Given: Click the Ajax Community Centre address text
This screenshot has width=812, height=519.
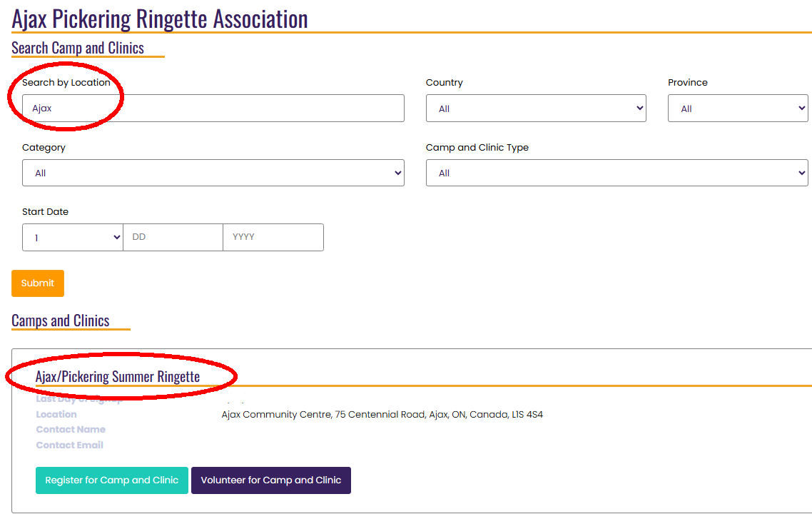Looking at the screenshot, I should tap(382, 415).
